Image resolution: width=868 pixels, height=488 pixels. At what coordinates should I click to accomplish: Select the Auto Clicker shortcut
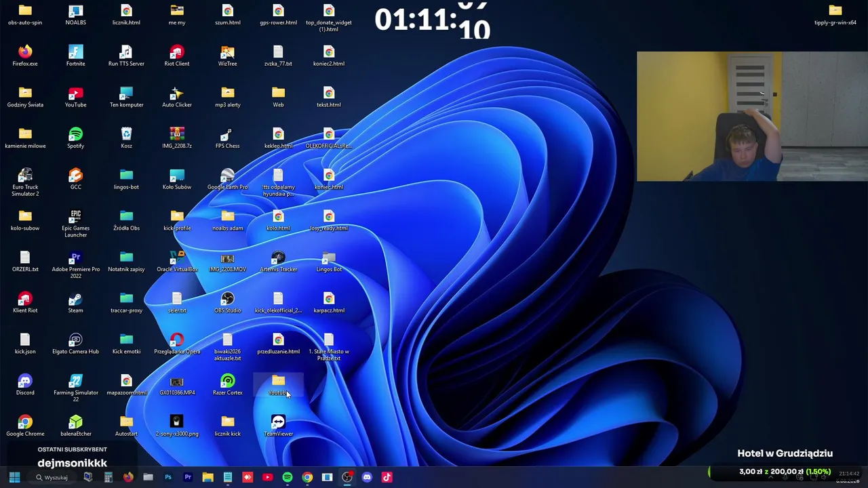pyautogui.click(x=177, y=97)
